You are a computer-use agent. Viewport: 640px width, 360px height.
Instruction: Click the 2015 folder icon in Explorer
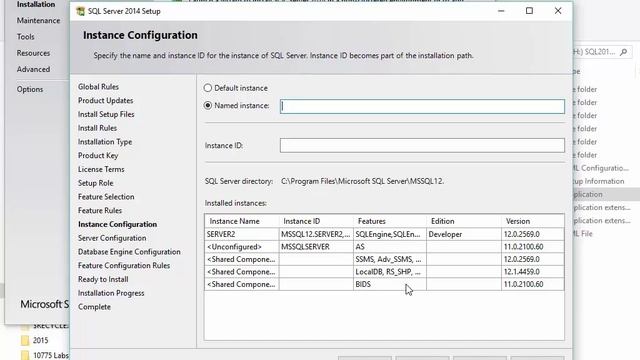click(x=25, y=340)
